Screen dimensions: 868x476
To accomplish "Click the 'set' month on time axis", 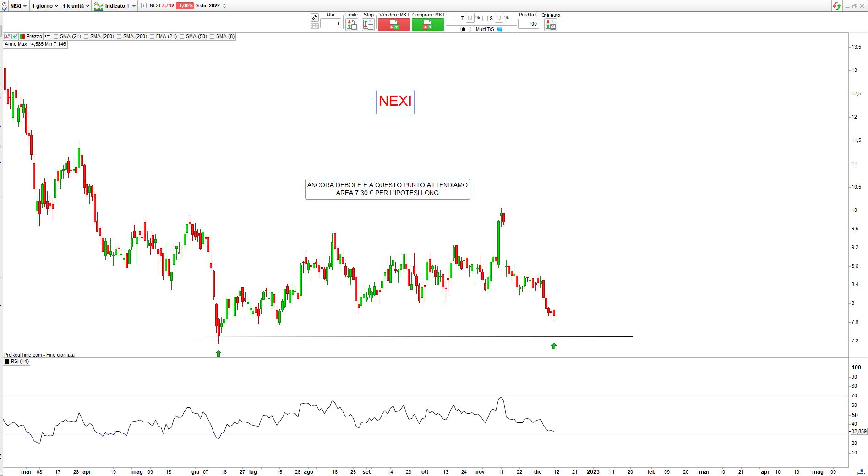I will coord(366,472).
